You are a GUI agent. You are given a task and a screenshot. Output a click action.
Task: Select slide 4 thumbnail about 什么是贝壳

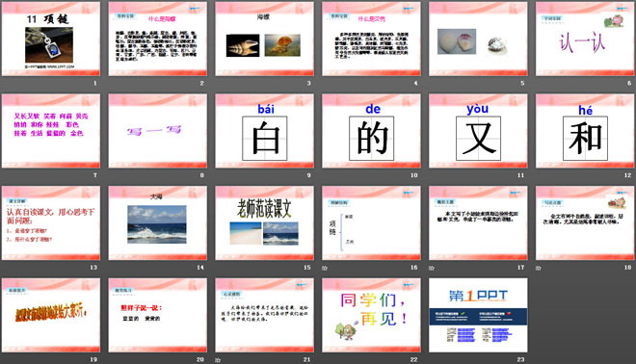[371, 39]
